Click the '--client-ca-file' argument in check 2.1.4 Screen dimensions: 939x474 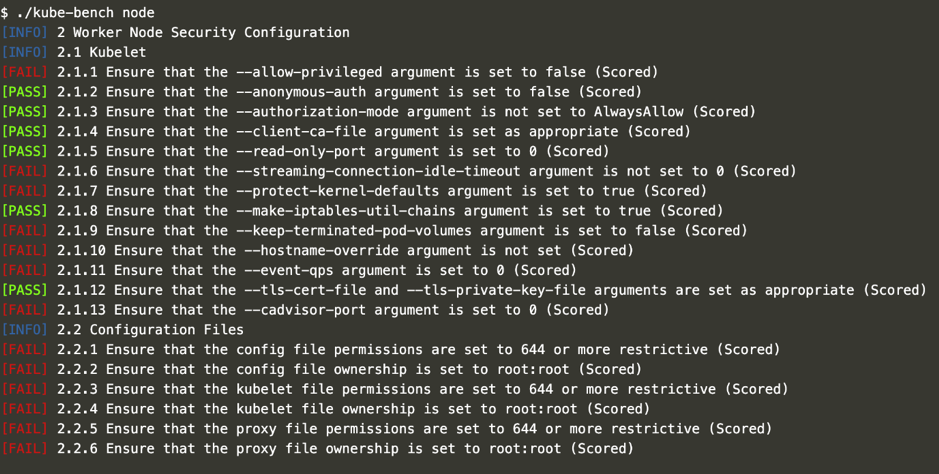coord(302,131)
